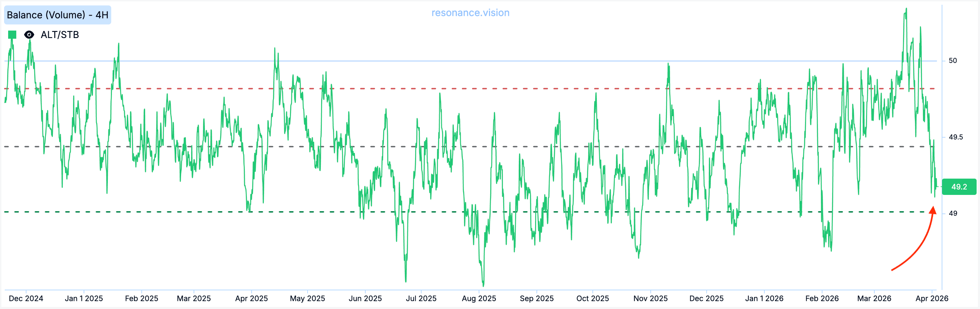Click the Mar 2026 time axis label
980x309 pixels.
pyautogui.click(x=874, y=298)
